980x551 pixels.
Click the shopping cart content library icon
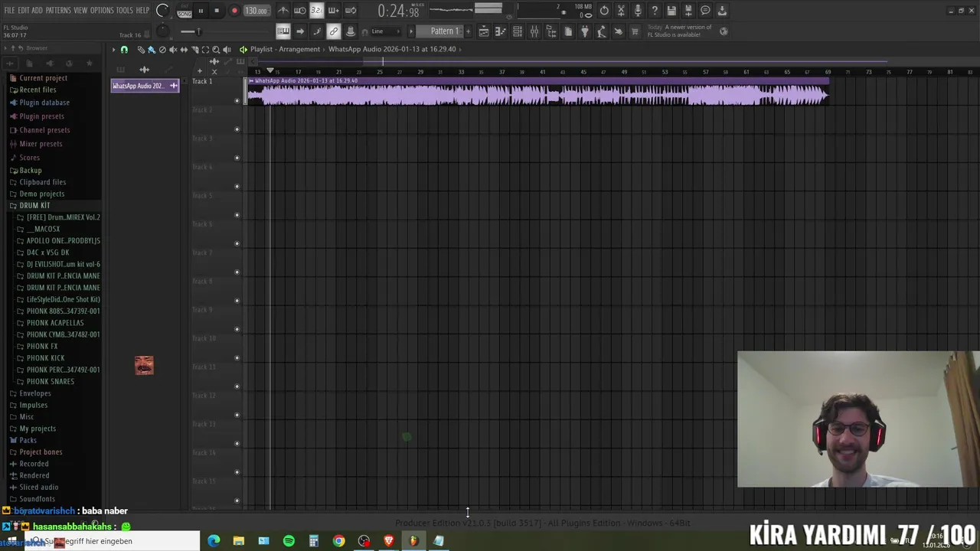pos(635,31)
